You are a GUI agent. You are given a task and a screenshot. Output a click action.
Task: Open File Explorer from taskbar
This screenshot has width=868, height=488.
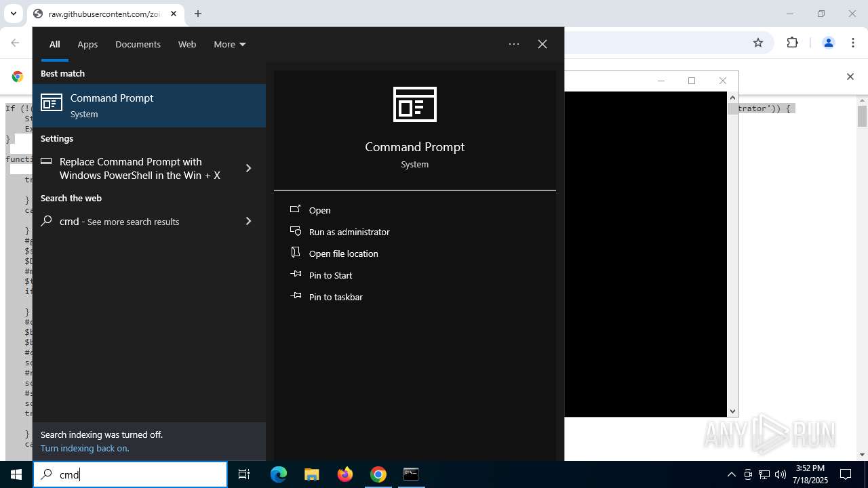[311, 474]
